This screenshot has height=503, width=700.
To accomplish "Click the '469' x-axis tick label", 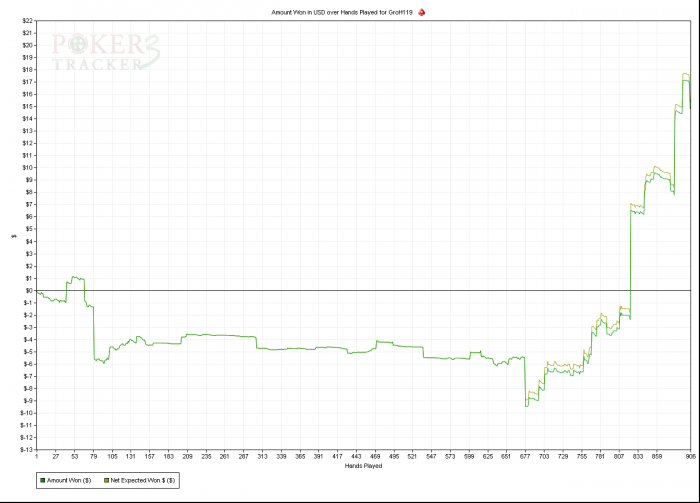I will click(375, 457).
